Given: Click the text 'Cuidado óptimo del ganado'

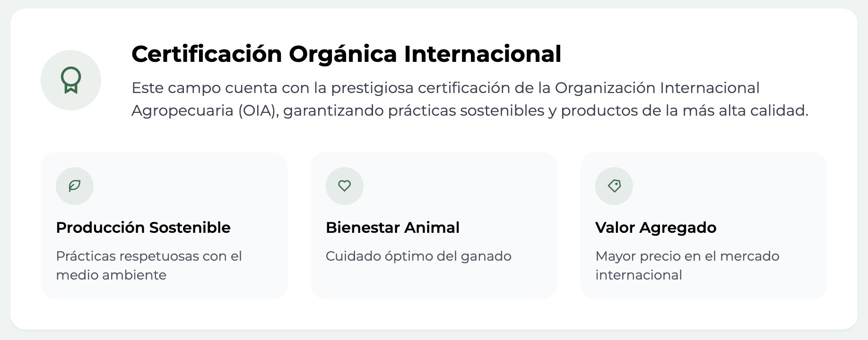Looking at the screenshot, I should click(418, 256).
